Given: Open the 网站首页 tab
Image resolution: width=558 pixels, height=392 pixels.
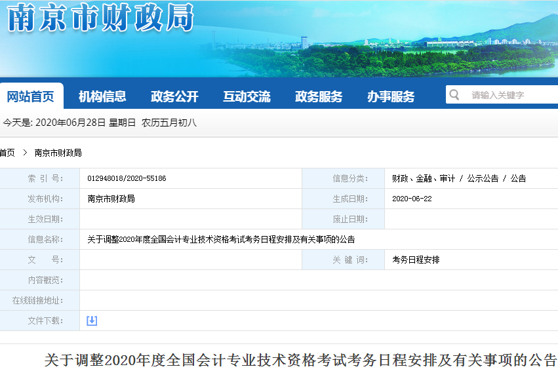Looking at the screenshot, I should pyautogui.click(x=31, y=96).
